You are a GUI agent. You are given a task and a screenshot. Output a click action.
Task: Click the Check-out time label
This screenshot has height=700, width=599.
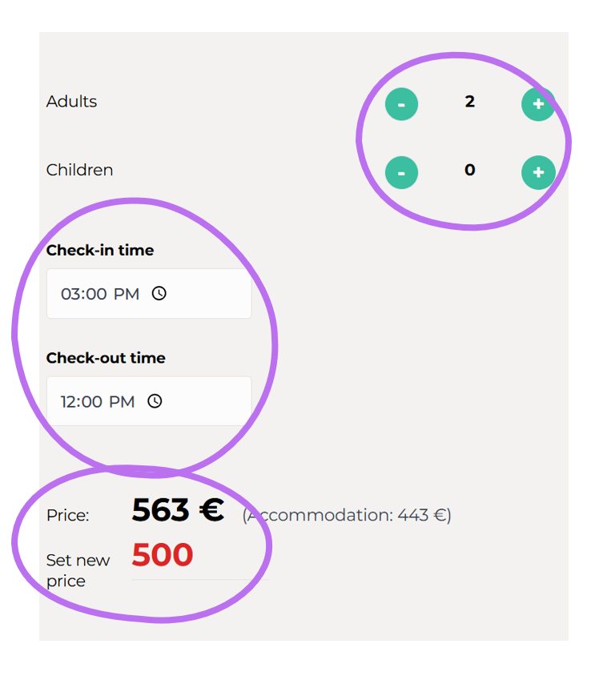pyautogui.click(x=106, y=358)
